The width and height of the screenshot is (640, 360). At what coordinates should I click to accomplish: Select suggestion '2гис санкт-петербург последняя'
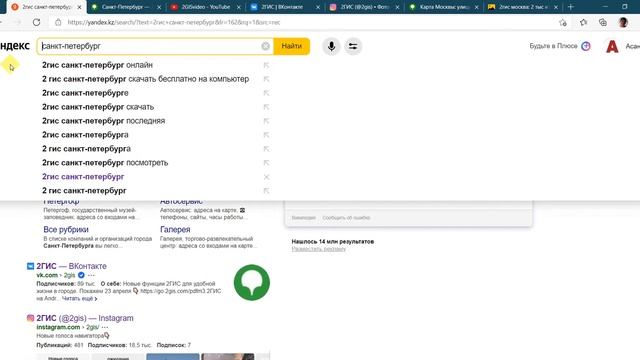pos(104,121)
